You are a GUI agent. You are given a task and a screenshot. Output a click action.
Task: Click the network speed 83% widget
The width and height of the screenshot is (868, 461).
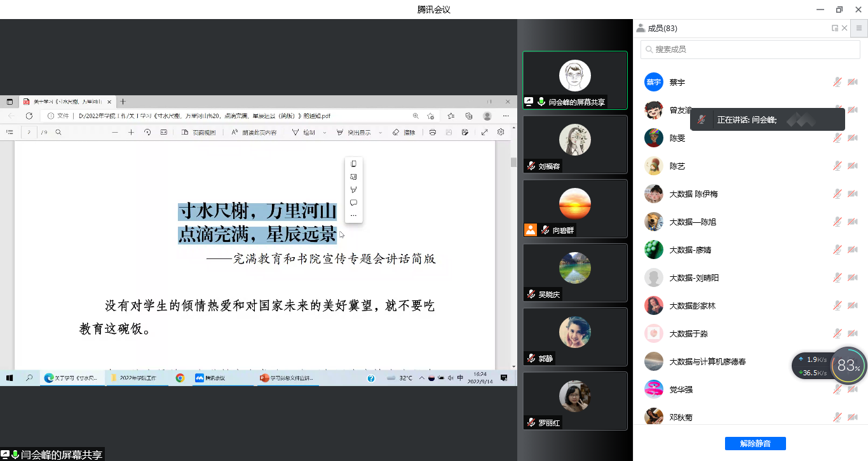848,366
